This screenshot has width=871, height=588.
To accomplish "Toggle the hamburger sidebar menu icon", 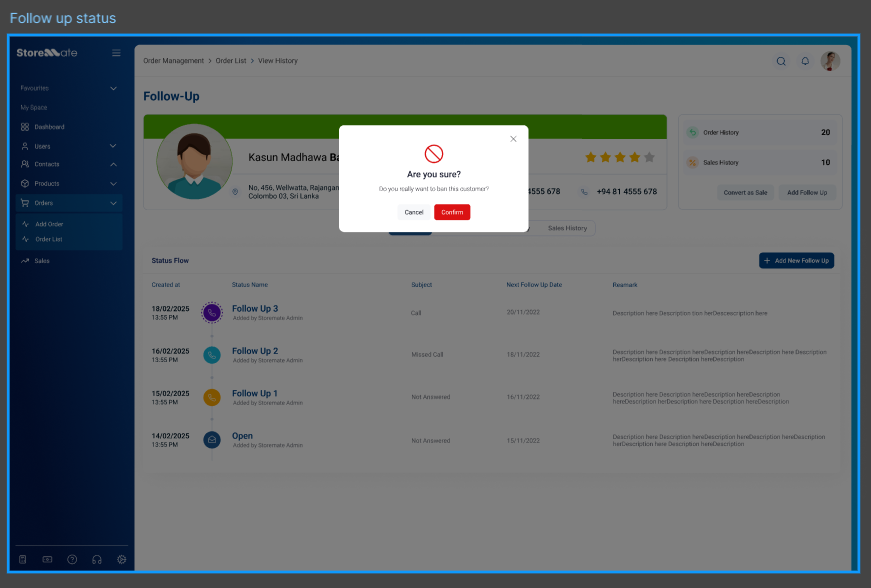I will coord(116,53).
